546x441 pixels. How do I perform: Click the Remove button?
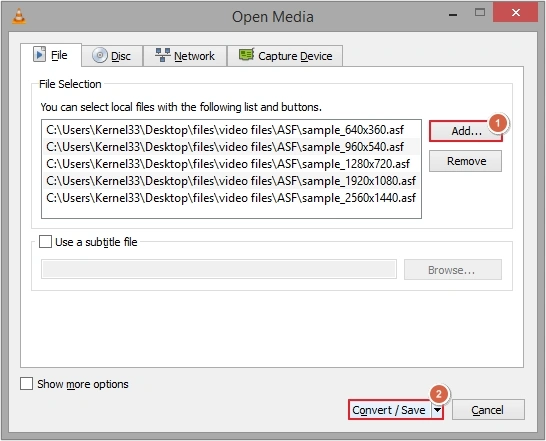click(466, 161)
